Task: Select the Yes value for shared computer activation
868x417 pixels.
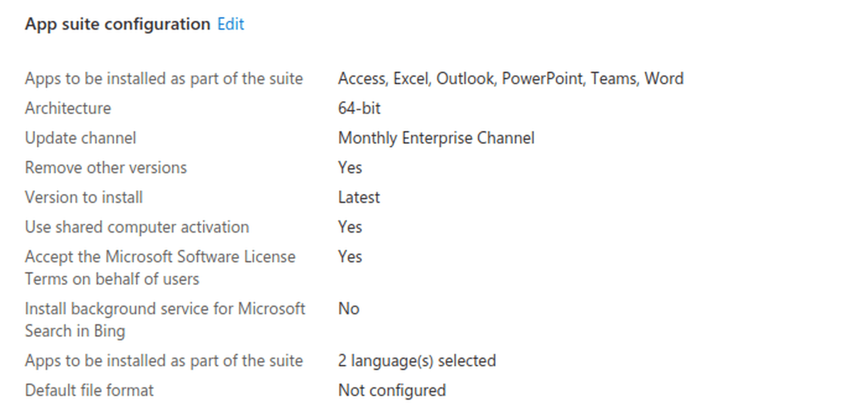Action: (x=350, y=227)
